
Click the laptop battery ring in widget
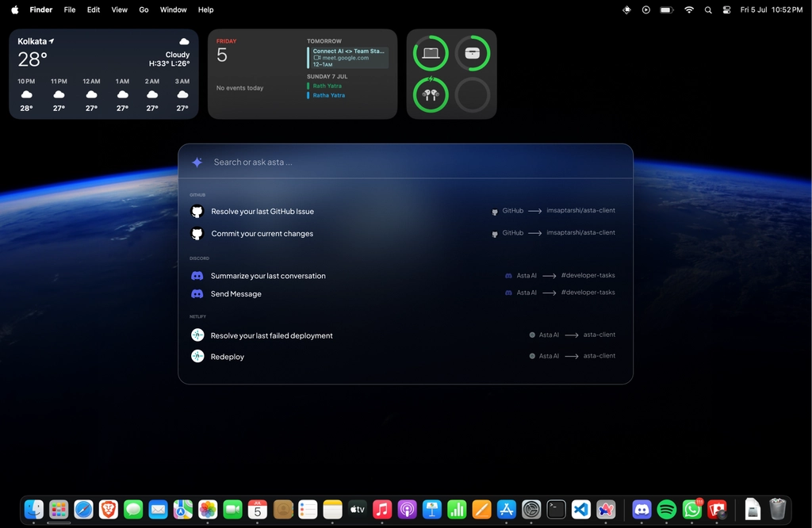(x=431, y=53)
